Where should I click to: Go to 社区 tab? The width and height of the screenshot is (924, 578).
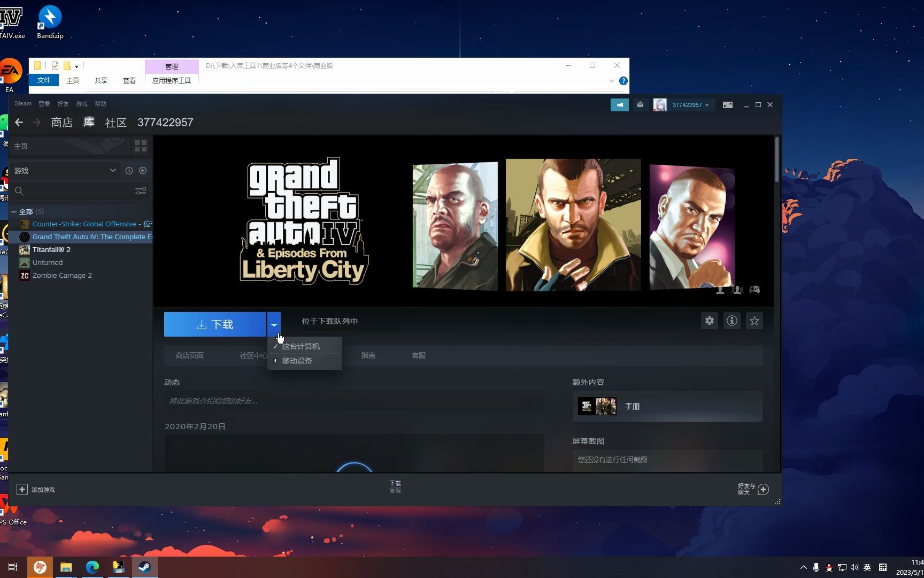point(116,123)
